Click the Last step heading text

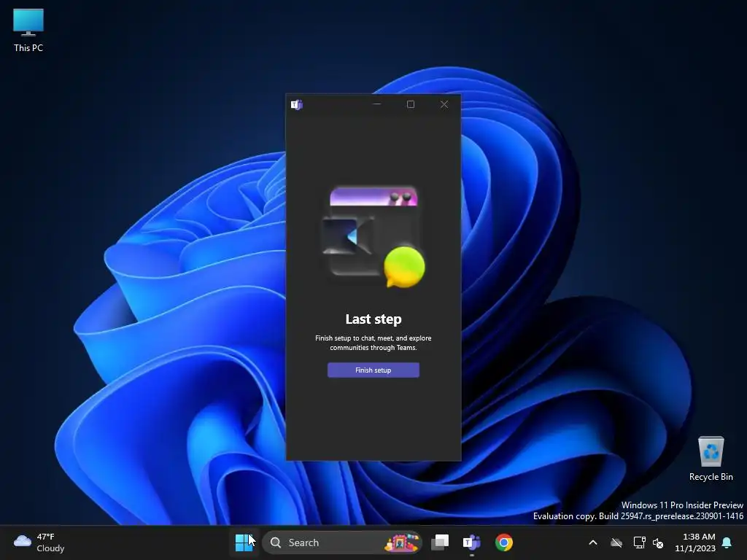(x=373, y=319)
